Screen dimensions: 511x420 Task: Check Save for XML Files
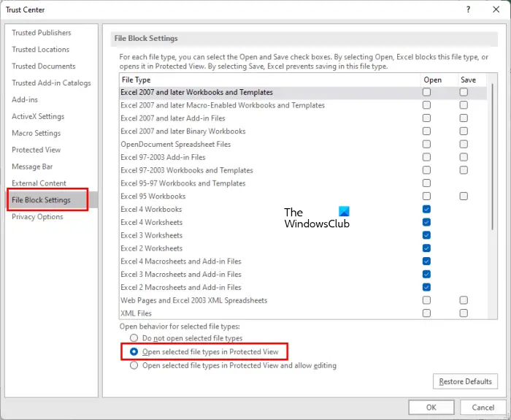tap(464, 313)
